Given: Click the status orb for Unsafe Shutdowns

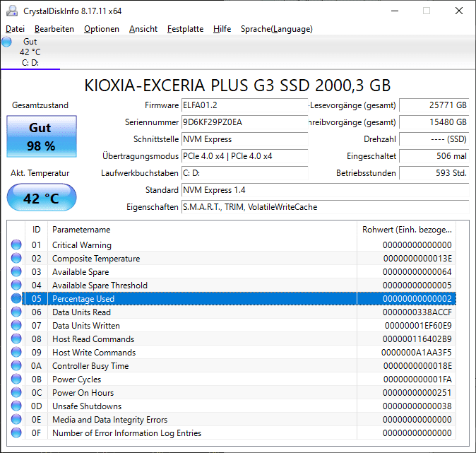Looking at the screenshot, I should pos(16,406).
